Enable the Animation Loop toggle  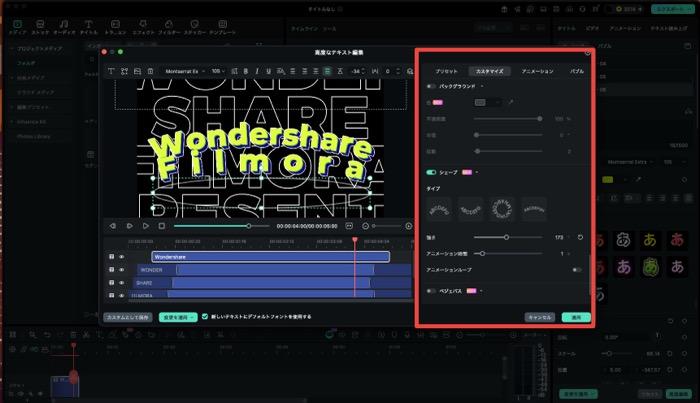577,270
